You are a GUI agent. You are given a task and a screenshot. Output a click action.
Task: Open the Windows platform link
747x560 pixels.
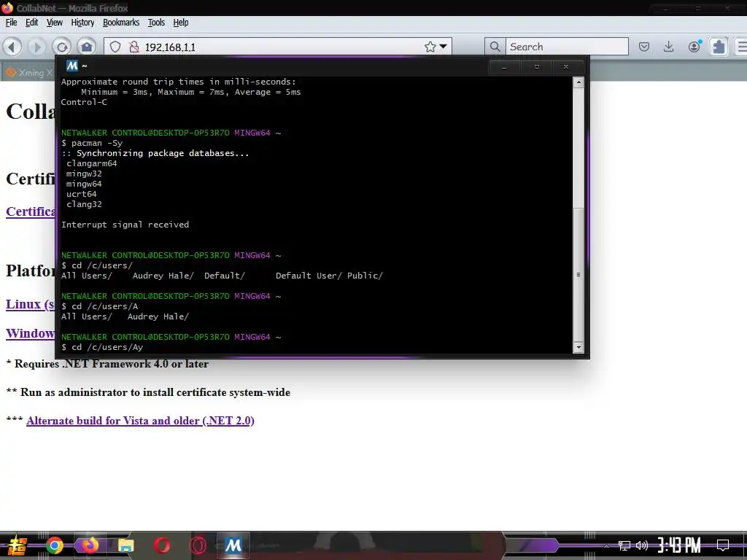(30, 332)
